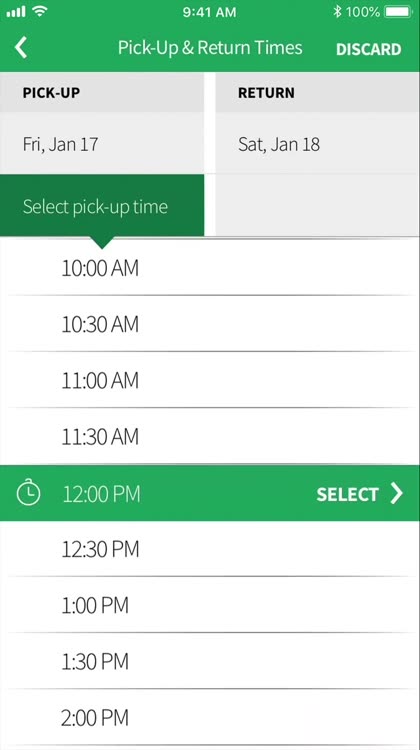Tap the battery icon in status bar
The width and height of the screenshot is (420, 750).
coord(398,12)
